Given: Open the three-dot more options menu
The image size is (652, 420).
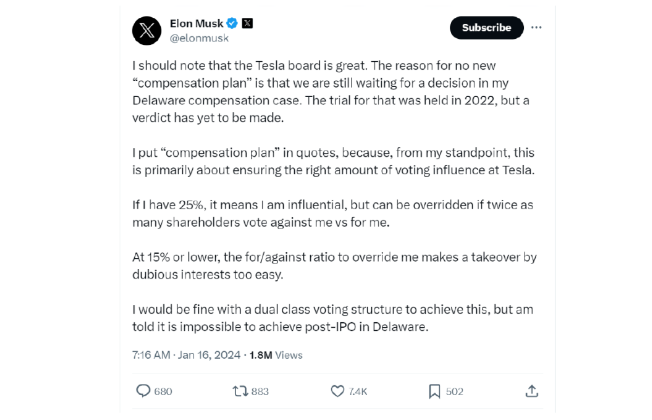Looking at the screenshot, I should (x=536, y=27).
